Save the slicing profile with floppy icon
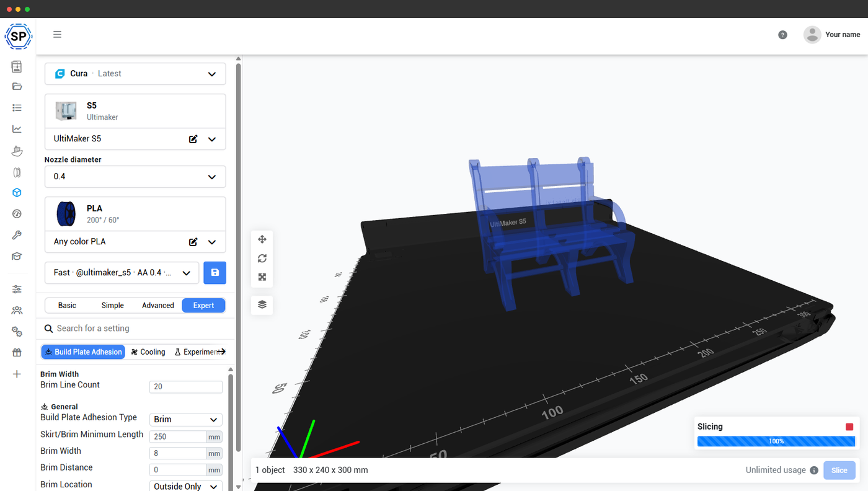This screenshot has height=491, width=868. (x=215, y=273)
